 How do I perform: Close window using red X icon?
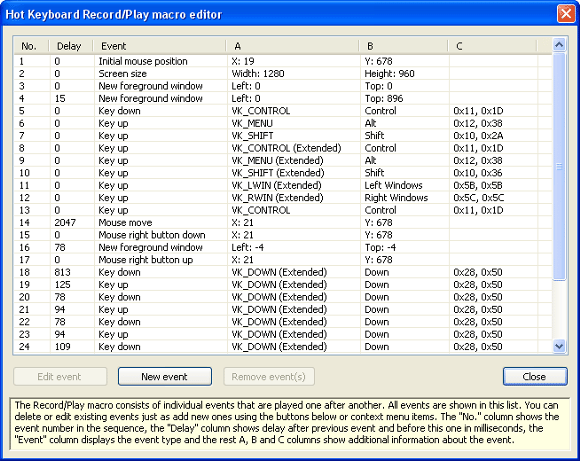point(566,14)
